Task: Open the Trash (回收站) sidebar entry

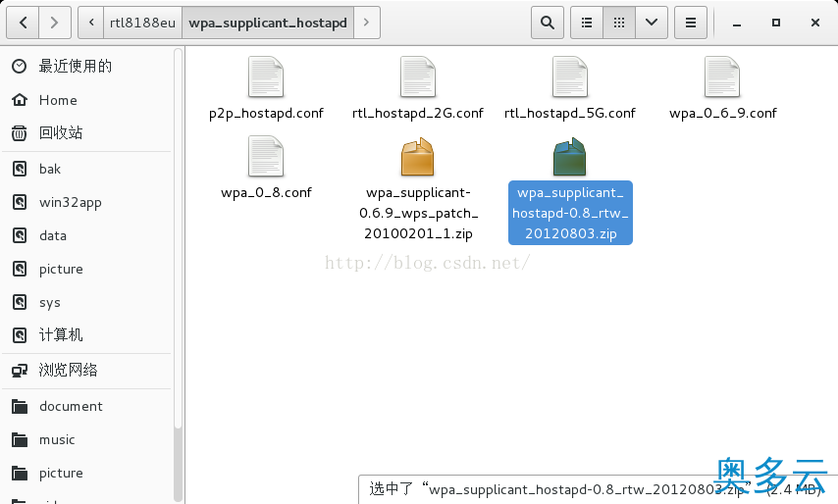Action: click(x=86, y=133)
